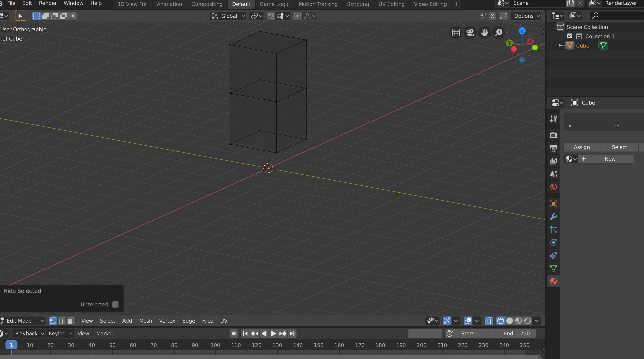
Task: Switch to the Animation workspace tab
Action: coord(169,4)
